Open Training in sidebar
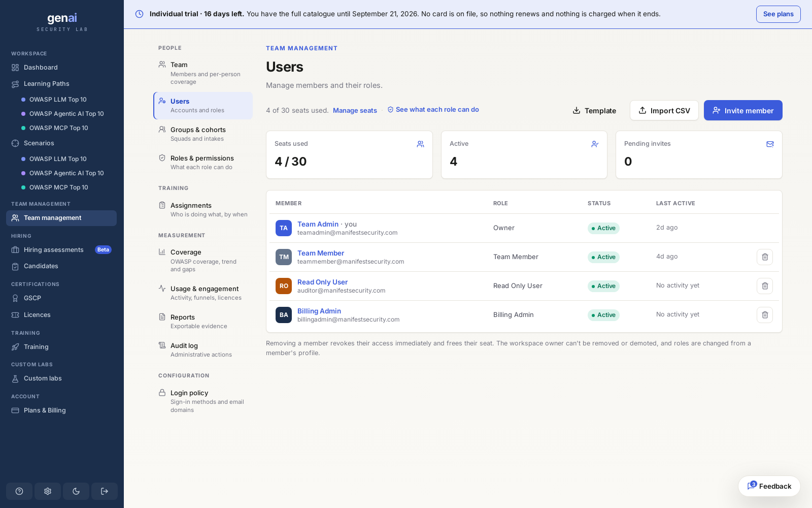The width and height of the screenshot is (812, 508). [61, 347]
